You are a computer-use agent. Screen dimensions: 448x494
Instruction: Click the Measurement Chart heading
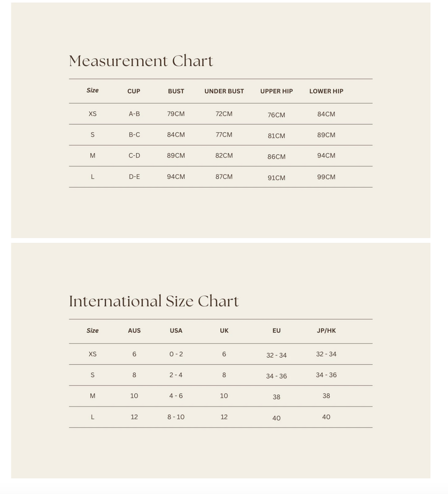point(141,61)
